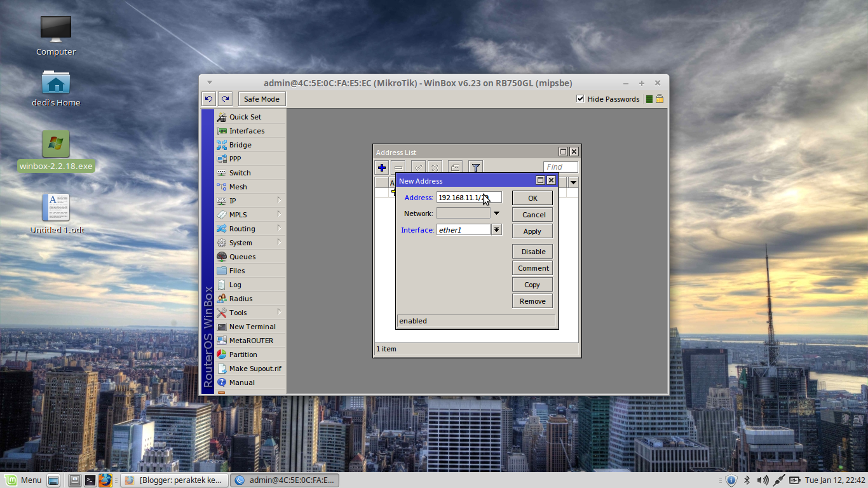Open Files in the sidebar
This screenshot has height=488, width=868.
pos(250,271)
